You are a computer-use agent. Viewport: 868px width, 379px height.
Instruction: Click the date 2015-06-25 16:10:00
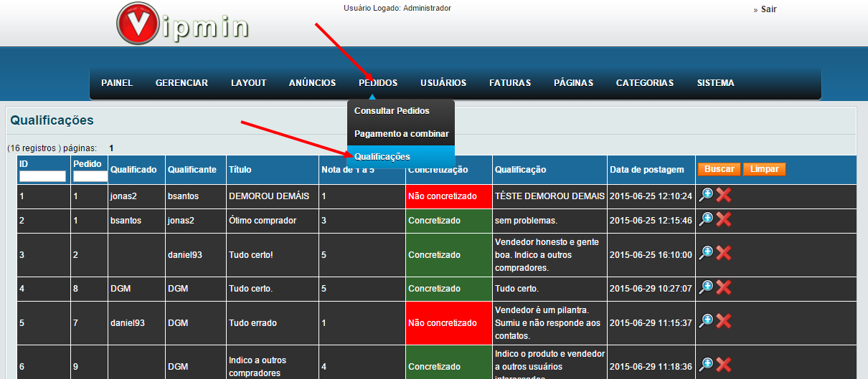(x=651, y=254)
